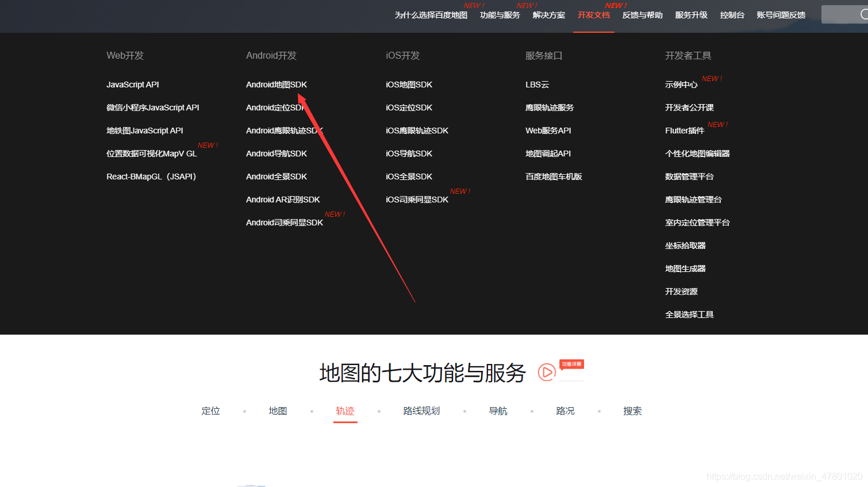The image size is (868, 487).
Task: Open 地图调起API link
Action: 548,154
